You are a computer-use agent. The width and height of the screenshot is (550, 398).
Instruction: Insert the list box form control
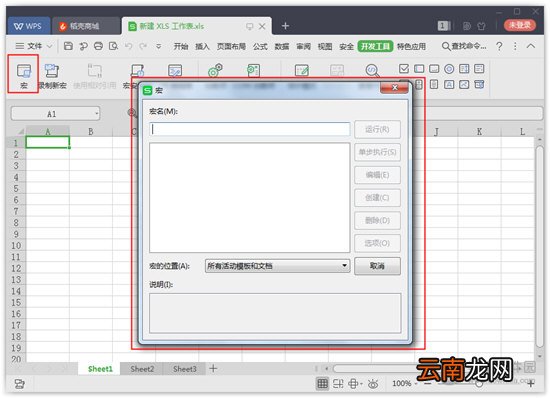(464, 68)
